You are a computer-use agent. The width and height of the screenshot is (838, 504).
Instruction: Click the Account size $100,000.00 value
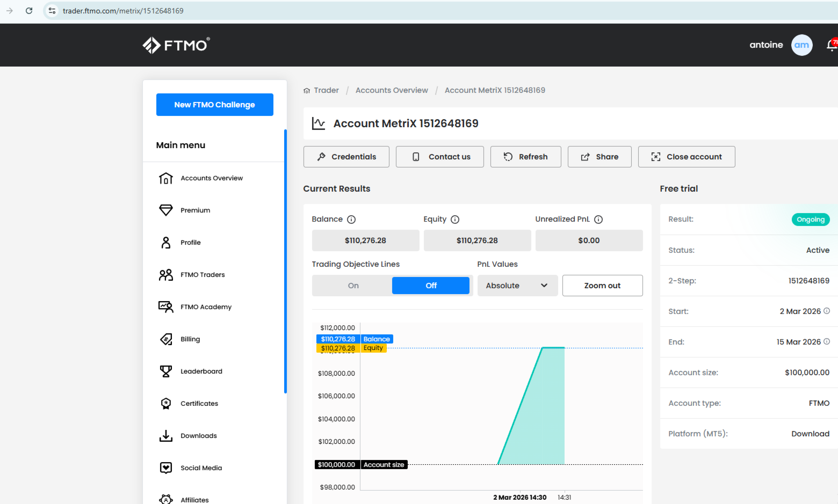tap(807, 372)
